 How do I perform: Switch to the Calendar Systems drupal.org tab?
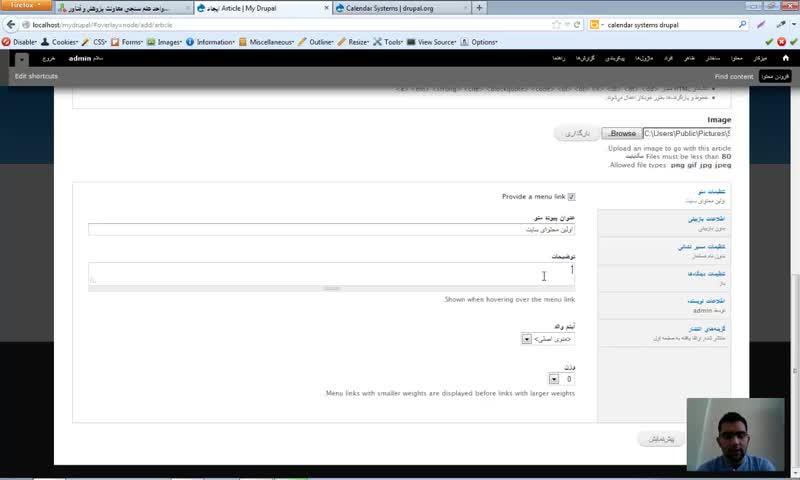pos(402,8)
